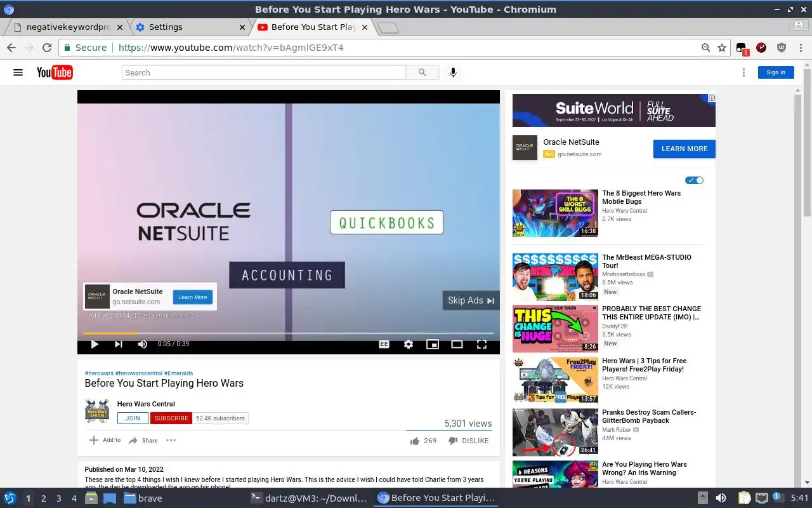Open the dartz@VM3 terminal taskbar item
The width and height of the screenshot is (812, 508).
308,498
